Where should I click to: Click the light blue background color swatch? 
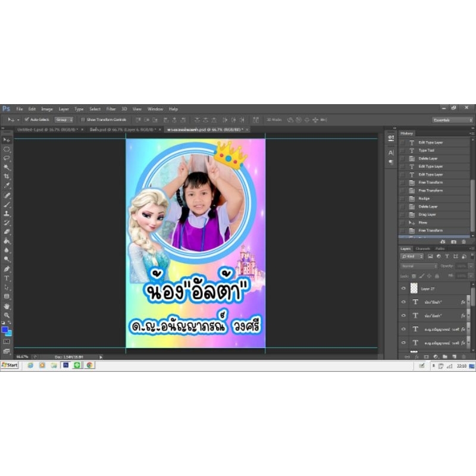tap(10, 334)
